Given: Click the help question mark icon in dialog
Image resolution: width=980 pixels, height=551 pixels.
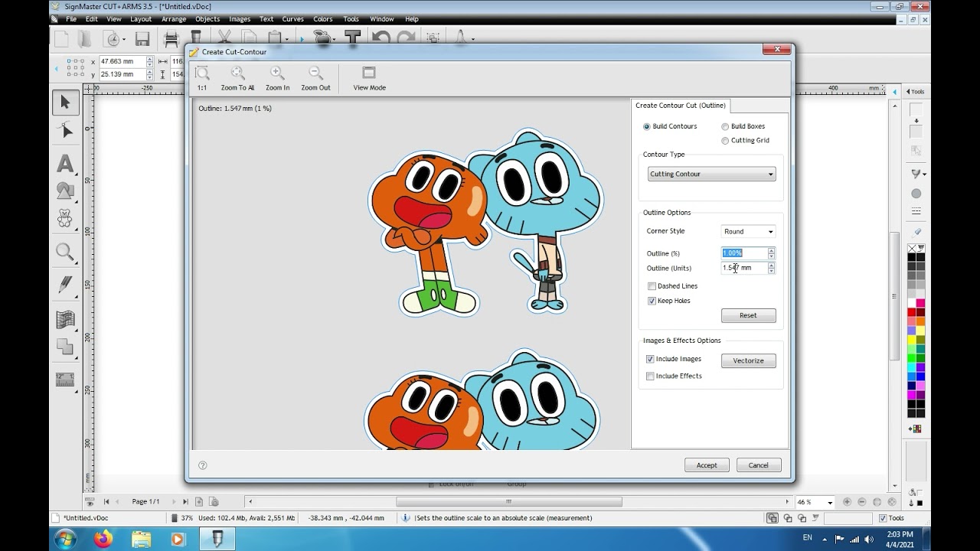Looking at the screenshot, I should [x=203, y=465].
